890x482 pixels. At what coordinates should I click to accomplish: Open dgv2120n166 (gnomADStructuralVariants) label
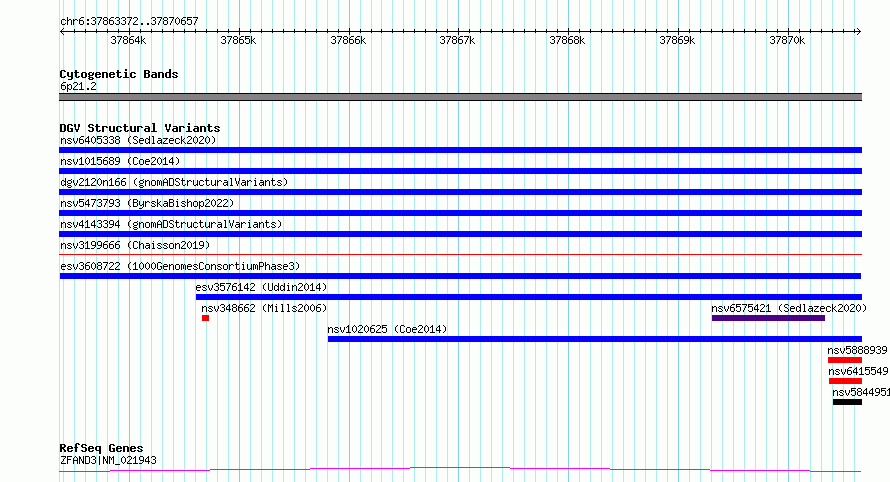point(174,182)
